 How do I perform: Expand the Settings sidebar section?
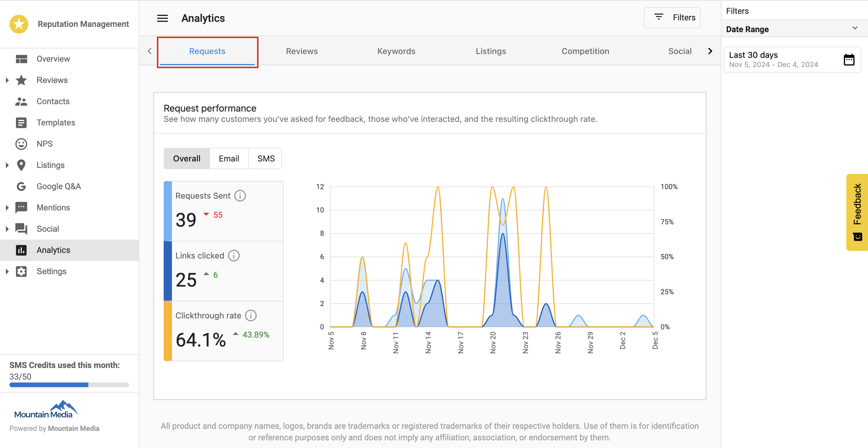coord(7,272)
